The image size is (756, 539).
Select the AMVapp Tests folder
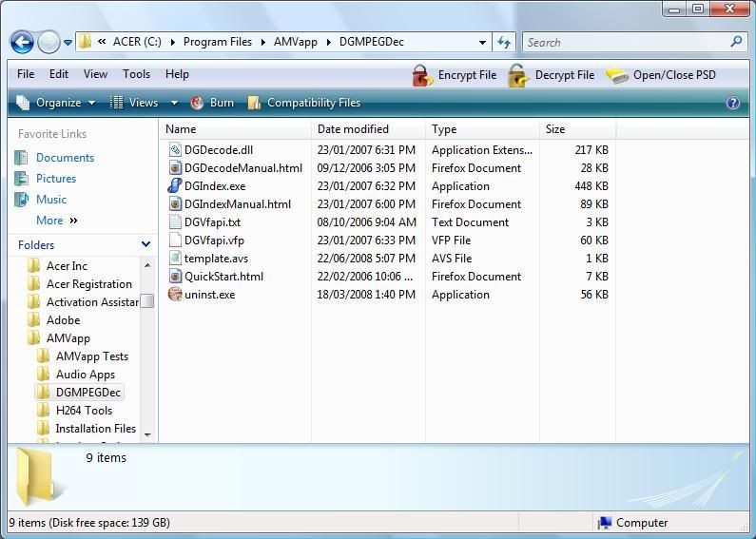92,356
